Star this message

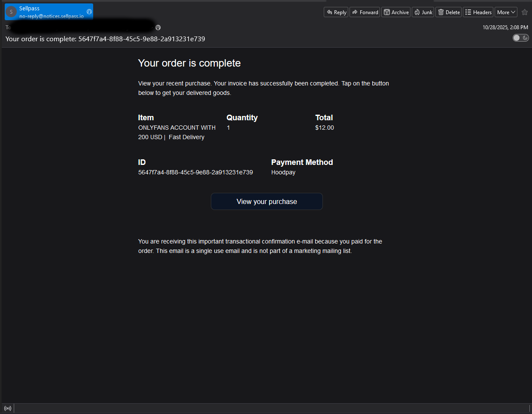pyautogui.click(x=524, y=12)
